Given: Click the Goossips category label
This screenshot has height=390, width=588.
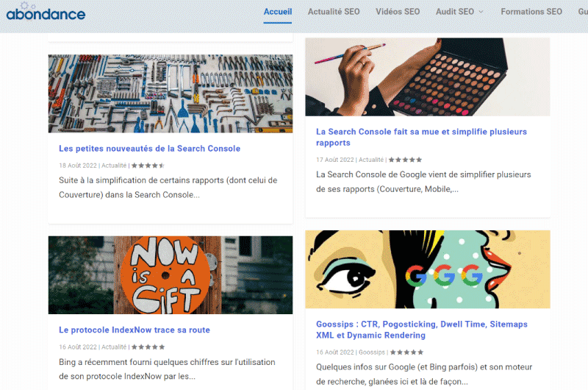Looking at the screenshot, I should (372, 352).
